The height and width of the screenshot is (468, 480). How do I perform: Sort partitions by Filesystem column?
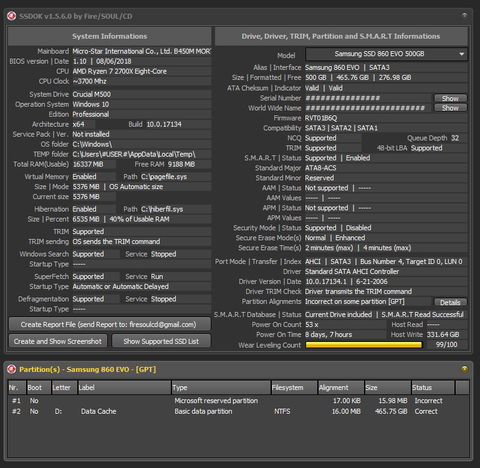[294, 387]
